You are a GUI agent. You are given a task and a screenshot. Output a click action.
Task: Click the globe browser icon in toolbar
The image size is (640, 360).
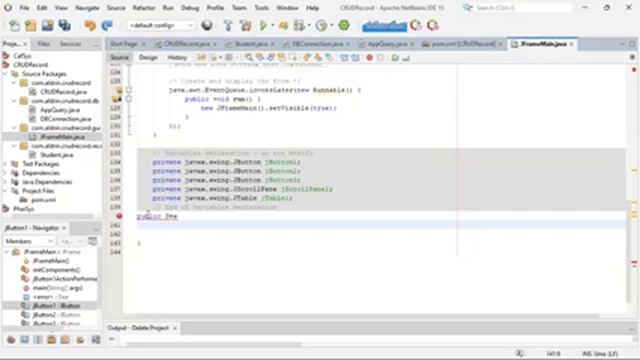pos(207,25)
